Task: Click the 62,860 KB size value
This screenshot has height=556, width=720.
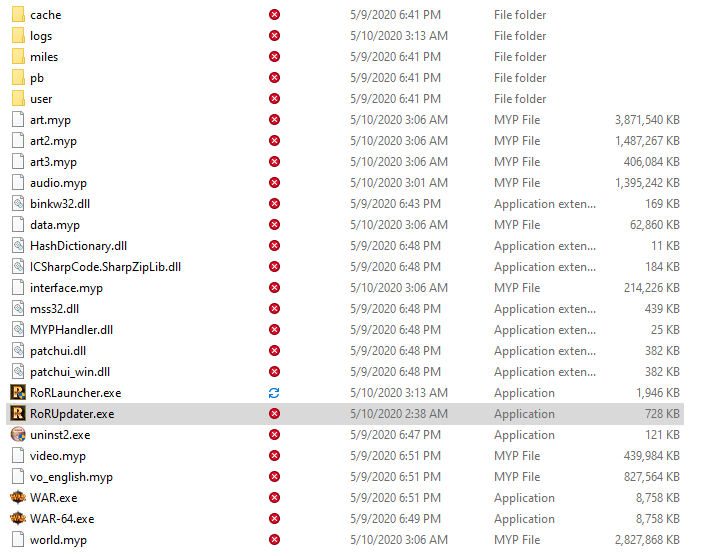Action: [655, 225]
